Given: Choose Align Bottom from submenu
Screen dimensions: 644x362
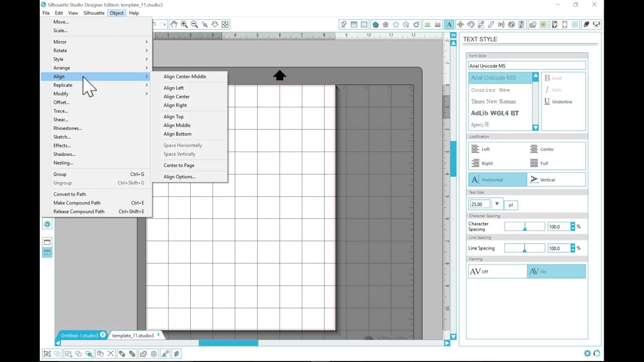Looking at the screenshot, I should (x=177, y=134).
